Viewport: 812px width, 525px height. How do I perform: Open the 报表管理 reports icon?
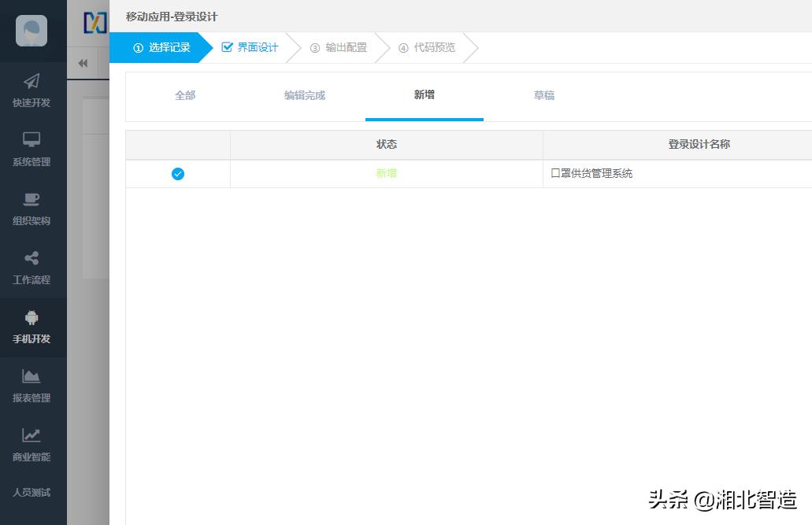point(32,383)
